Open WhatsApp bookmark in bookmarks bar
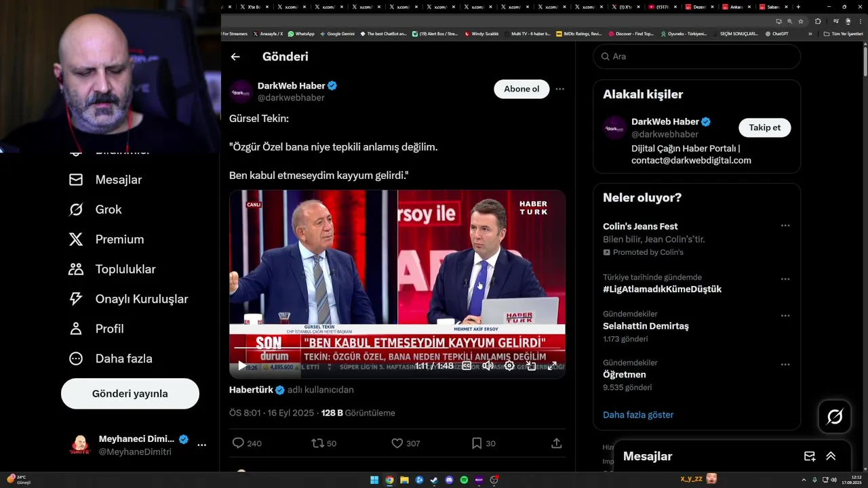 pyautogui.click(x=301, y=33)
